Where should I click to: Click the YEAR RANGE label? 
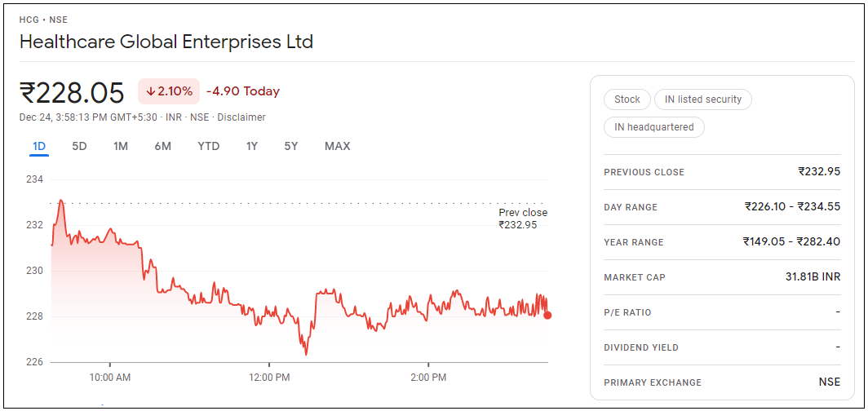(x=634, y=242)
